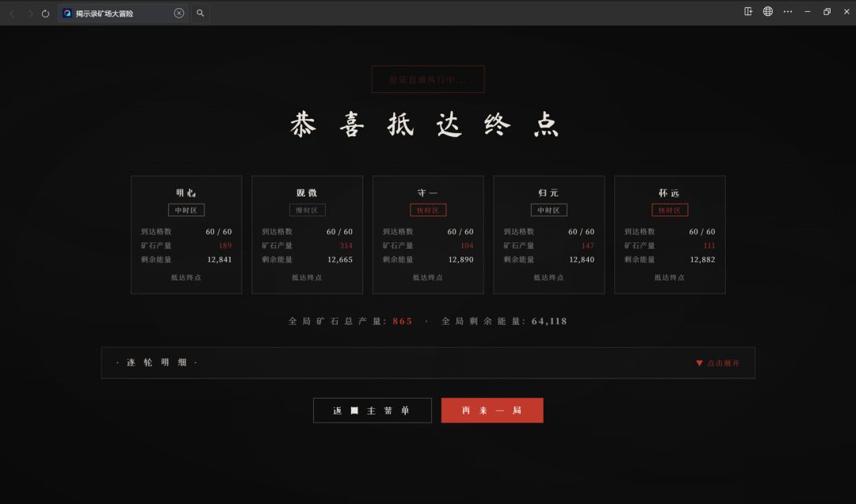Click the browser forward arrow
Viewport: 856px width, 504px height.
pyautogui.click(x=30, y=13)
